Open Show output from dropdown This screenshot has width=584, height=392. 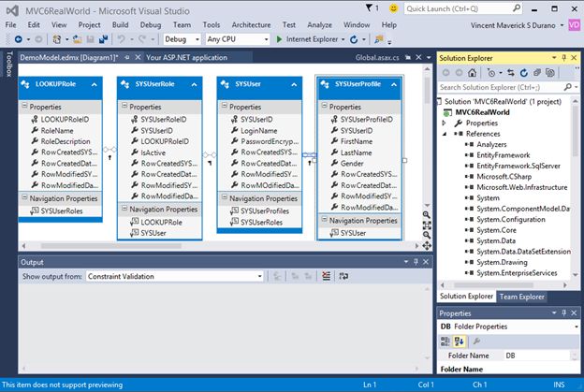[177, 277]
